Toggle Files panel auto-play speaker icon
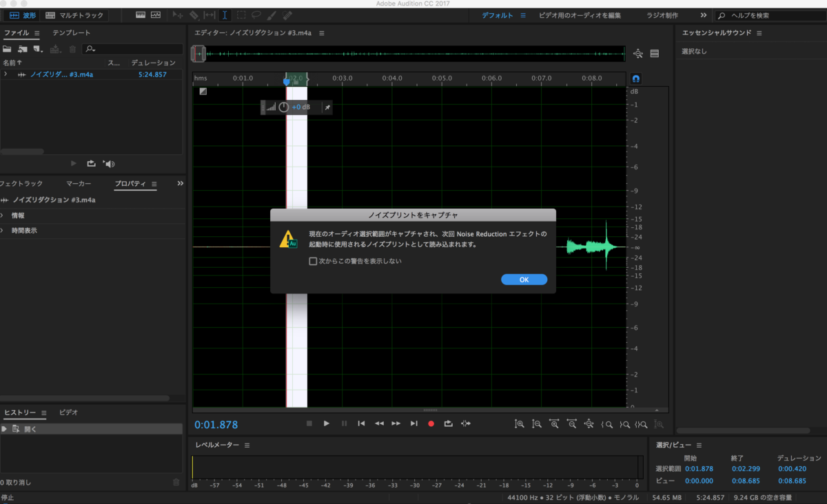 108,163
